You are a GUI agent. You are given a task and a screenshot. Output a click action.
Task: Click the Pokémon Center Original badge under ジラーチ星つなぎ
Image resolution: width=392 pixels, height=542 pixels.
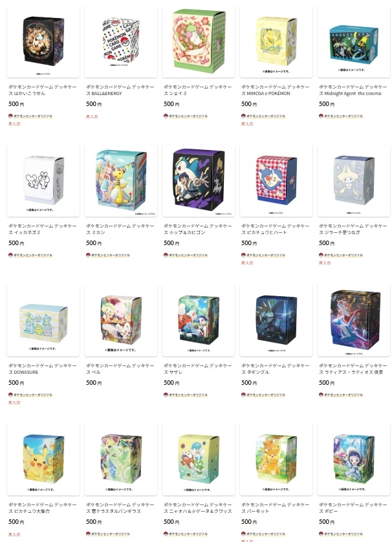point(341,255)
